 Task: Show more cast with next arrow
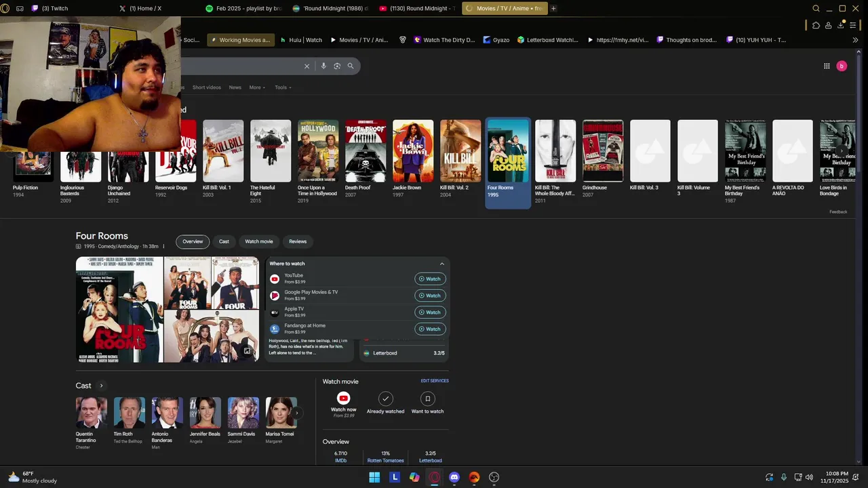[296, 413]
